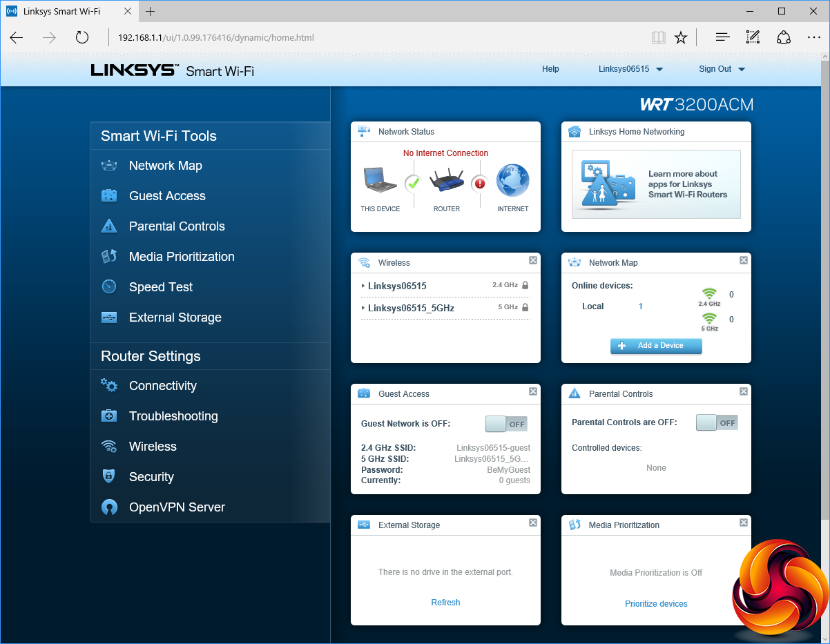Expand the Linksys06515_5GHz network entry
Screen dimensions: 830x644
pos(410,308)
